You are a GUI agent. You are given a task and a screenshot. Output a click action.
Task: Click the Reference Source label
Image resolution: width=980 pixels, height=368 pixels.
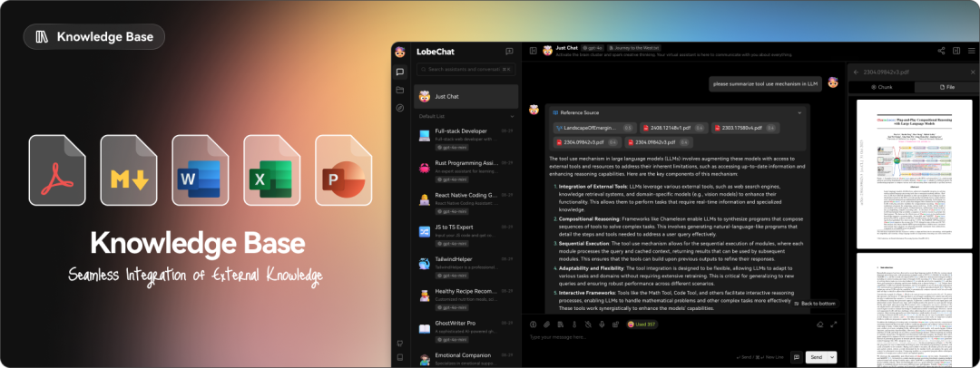click(x=579, y=113)
